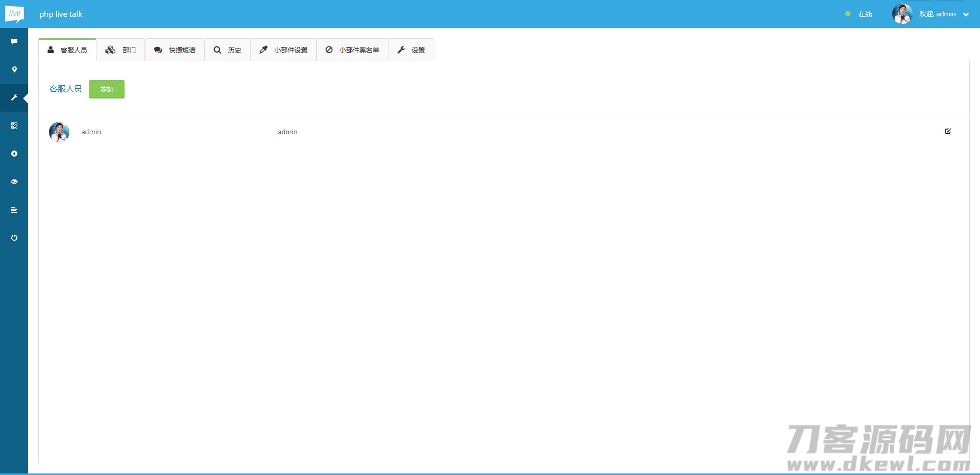The width and height of the screenshot is (980, 475).
Task: Click the aligned-lines list sidebar icon
Action: (x=14, y=210)
